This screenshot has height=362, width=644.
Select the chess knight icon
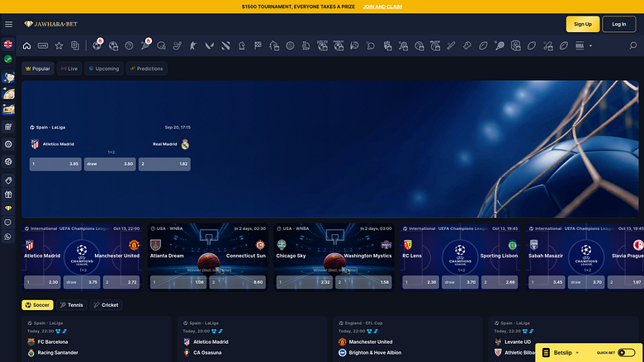click(241, 45)
